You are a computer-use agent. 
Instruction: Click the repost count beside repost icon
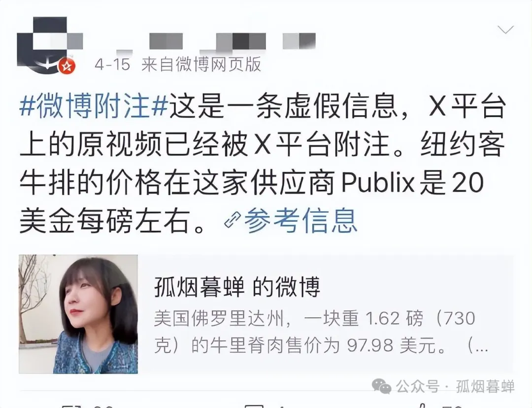[x=103, y=406]
